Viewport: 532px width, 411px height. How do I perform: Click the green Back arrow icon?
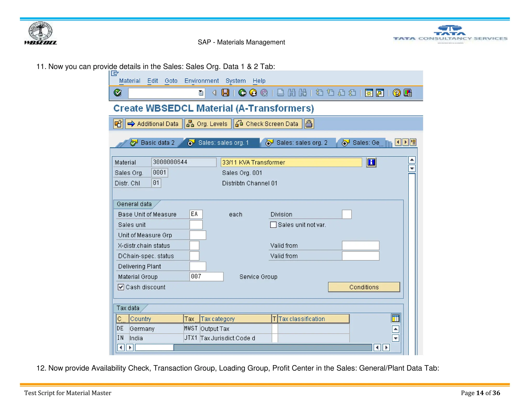(242, 93)
